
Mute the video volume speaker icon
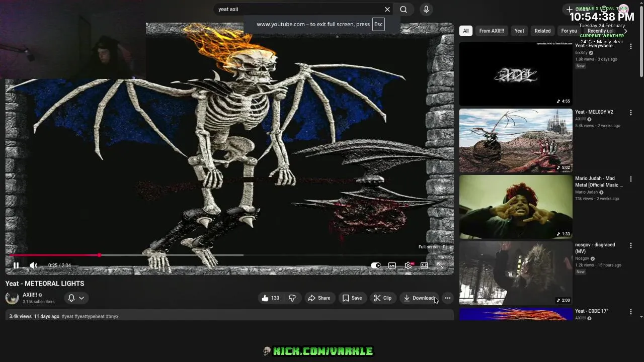(x=33, y=265)
